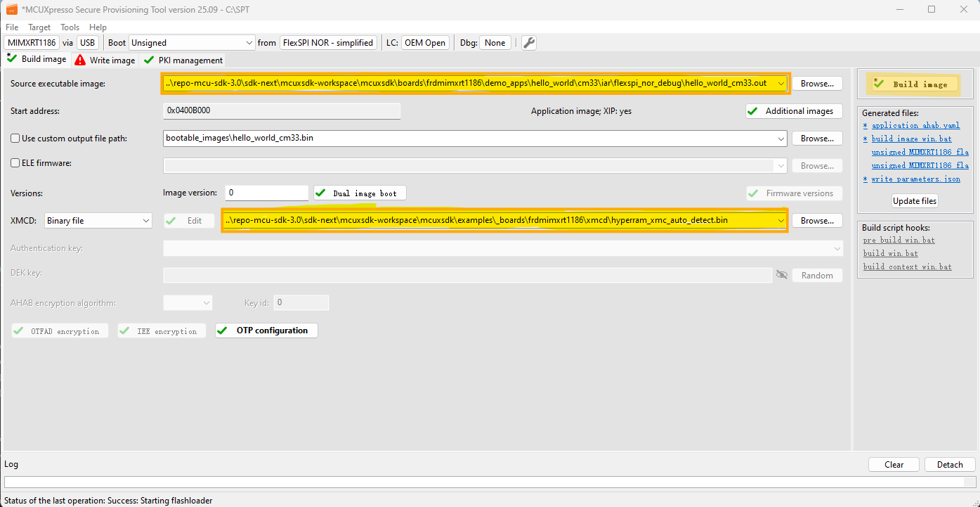Open build_image_win.bat generated file link
Viewport: 980px width, 507px height.
tap(909, 139)
